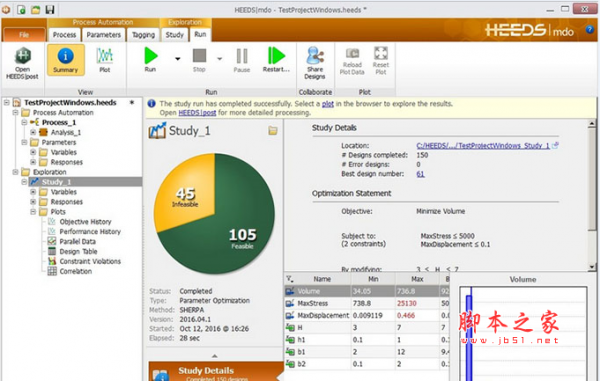Open the study folder icon beside Study_1
Image resolution: width=600 pixels, height=381 pixels.
273,131
